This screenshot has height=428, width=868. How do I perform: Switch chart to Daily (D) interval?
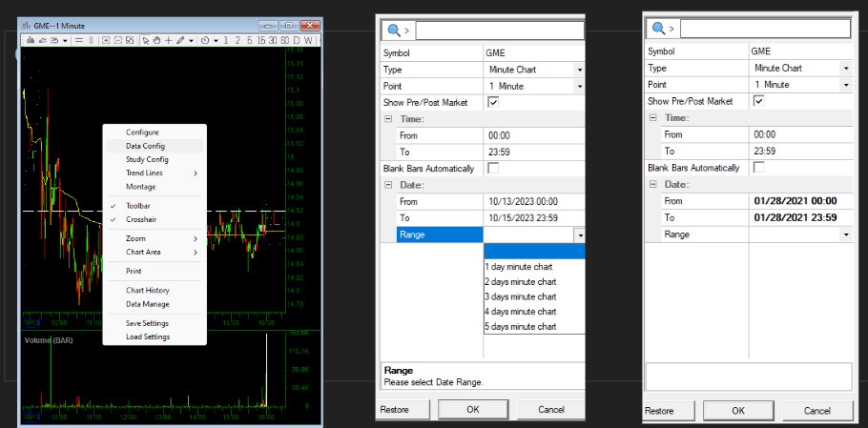coord(296,40)
